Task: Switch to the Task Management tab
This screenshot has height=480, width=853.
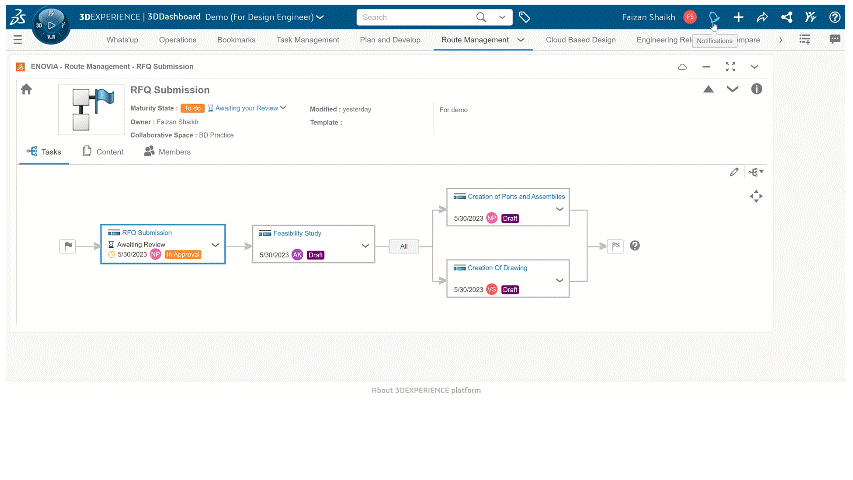Action: pyautogui.click(x=307, y=40)
